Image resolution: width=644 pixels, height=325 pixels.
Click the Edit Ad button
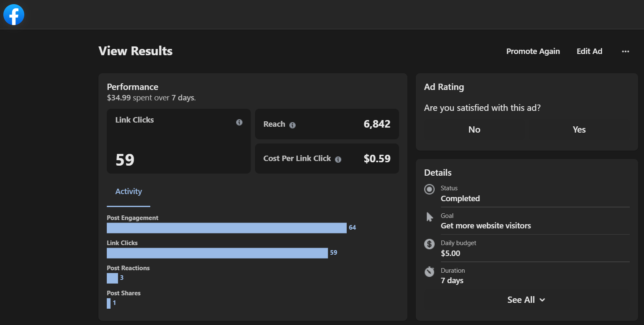589,51
